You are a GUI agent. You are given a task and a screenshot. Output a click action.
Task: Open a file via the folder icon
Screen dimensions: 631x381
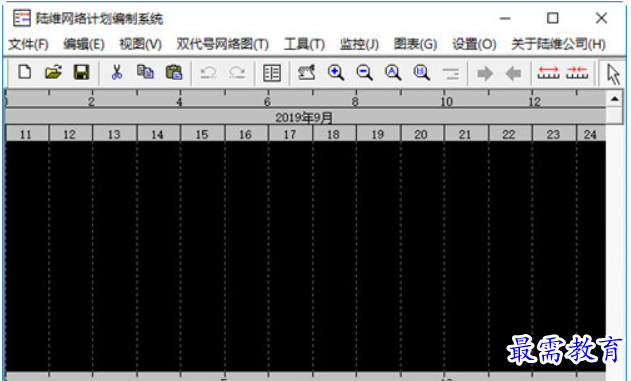(x=53, y=73)
